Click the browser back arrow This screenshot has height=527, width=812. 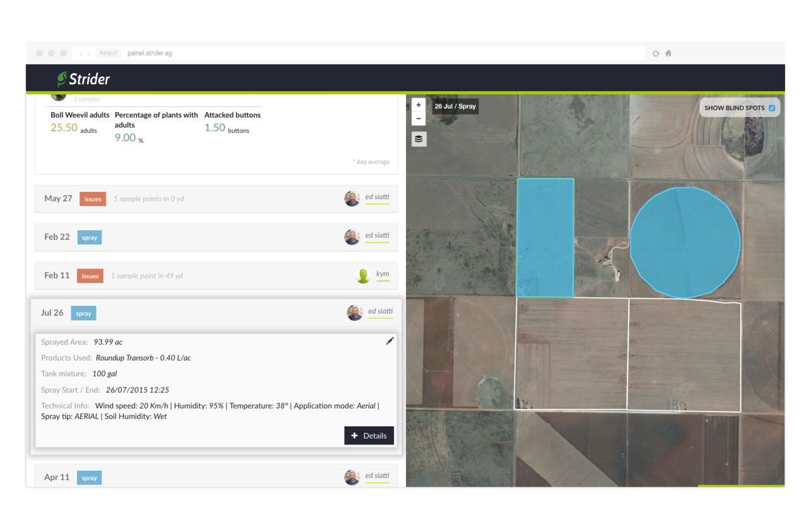[x=81, y=53]
